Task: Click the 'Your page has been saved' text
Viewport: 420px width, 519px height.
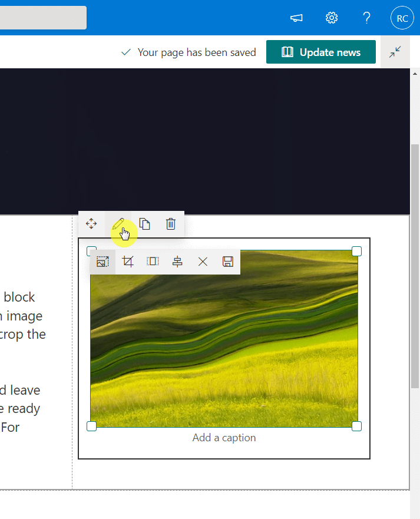Action: point(197,52)
